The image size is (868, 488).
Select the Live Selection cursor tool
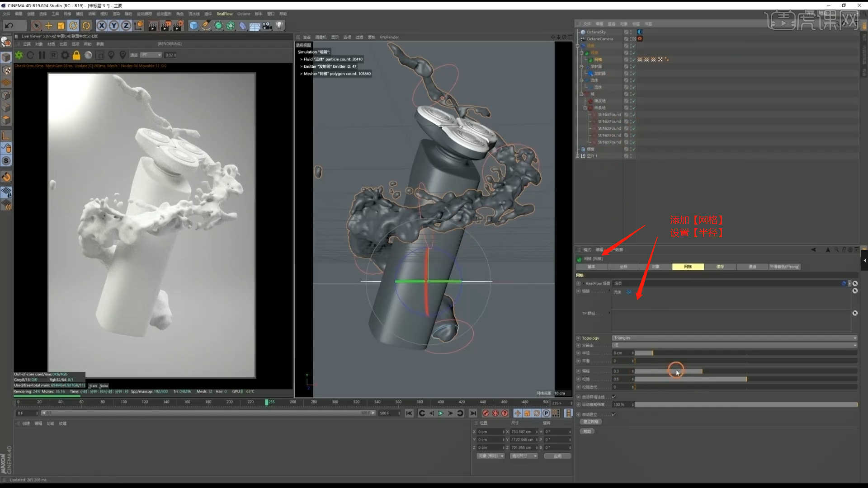tap(37, 26)
